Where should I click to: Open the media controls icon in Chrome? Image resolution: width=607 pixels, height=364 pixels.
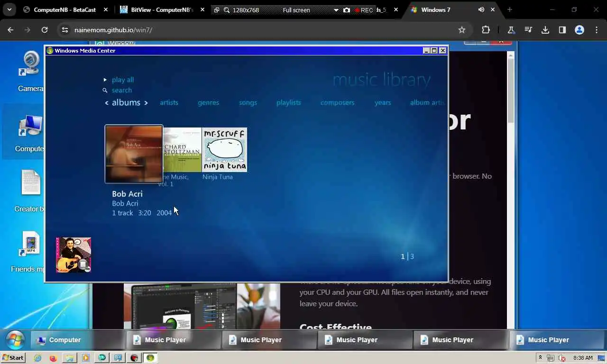[528, 30]
